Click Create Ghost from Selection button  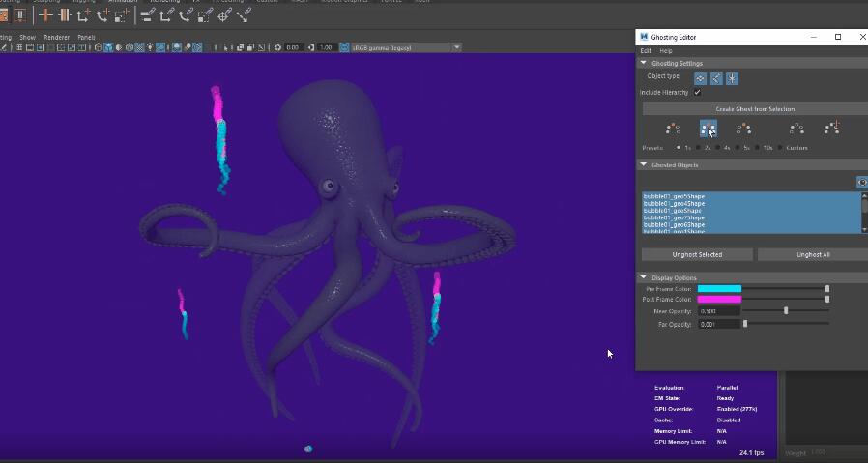point(755,109)
